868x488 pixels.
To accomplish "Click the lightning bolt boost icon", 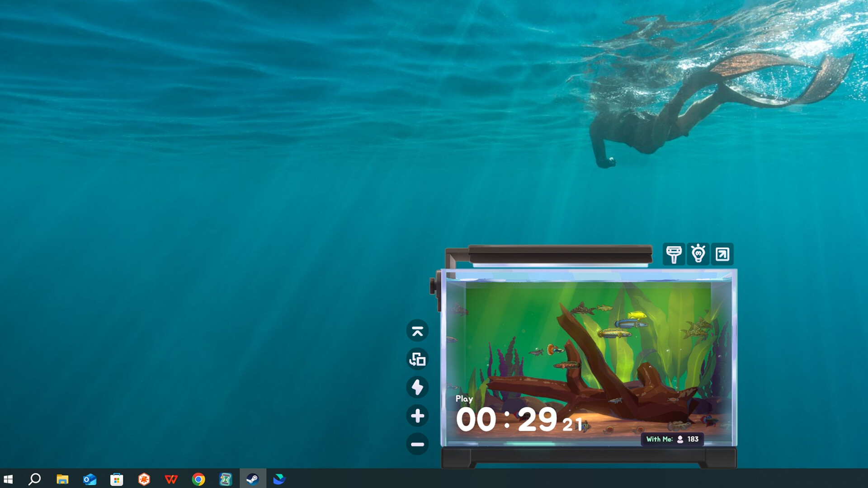I will point(417,388).
